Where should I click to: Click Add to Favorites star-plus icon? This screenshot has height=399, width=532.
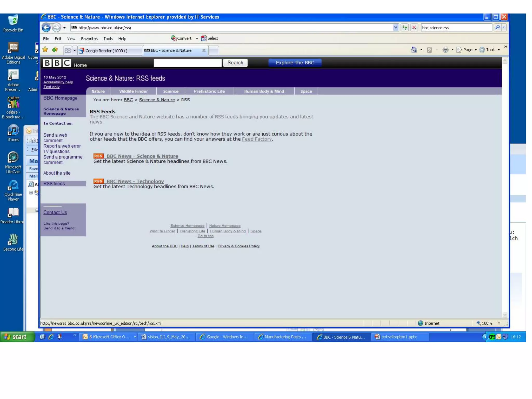coord(55,50)
